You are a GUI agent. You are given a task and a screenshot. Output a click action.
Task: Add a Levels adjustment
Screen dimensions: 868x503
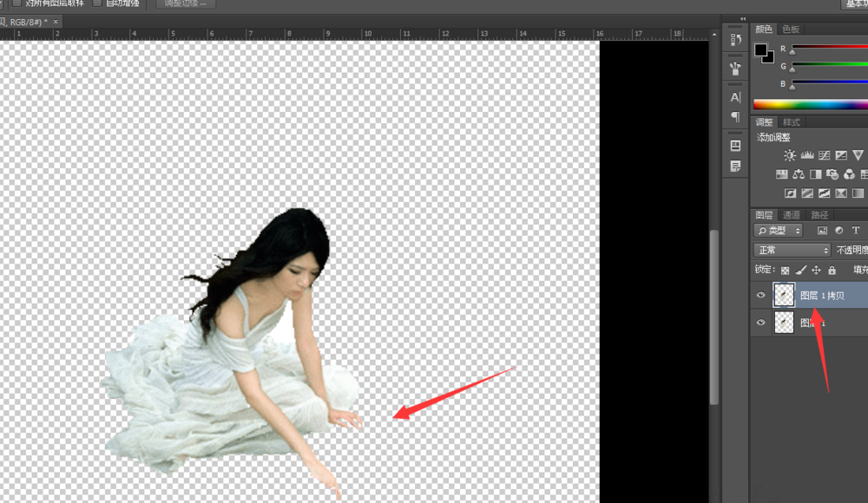click(x=806, y=155)
